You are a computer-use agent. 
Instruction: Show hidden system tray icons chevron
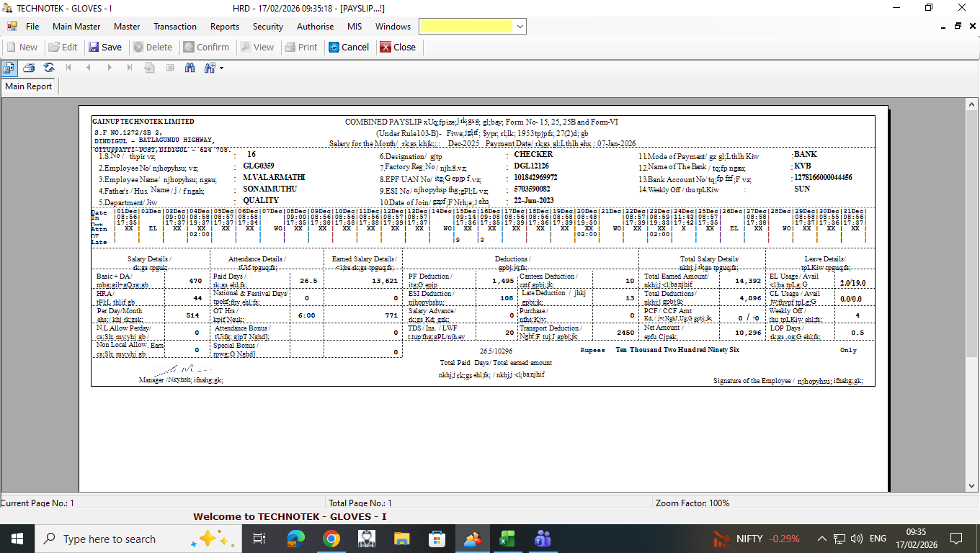tap(821, 539)
